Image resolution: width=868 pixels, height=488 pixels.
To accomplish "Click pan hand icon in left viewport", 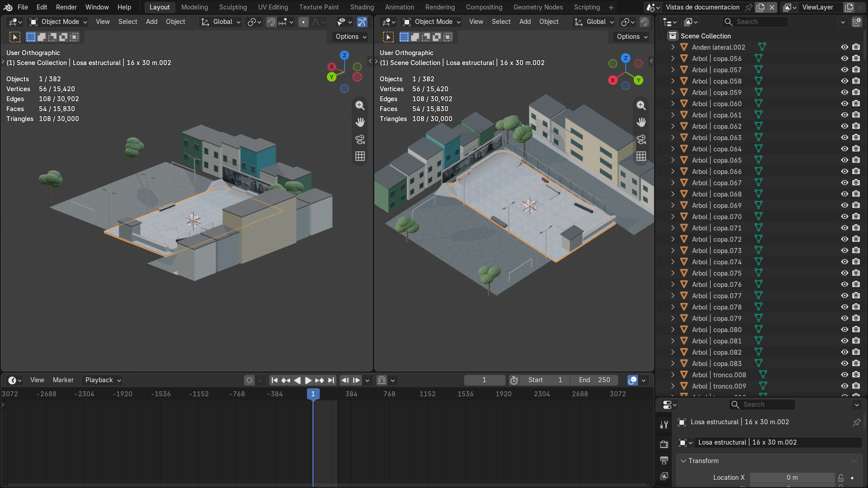I will pyautogui.click(x=360, y=122).
